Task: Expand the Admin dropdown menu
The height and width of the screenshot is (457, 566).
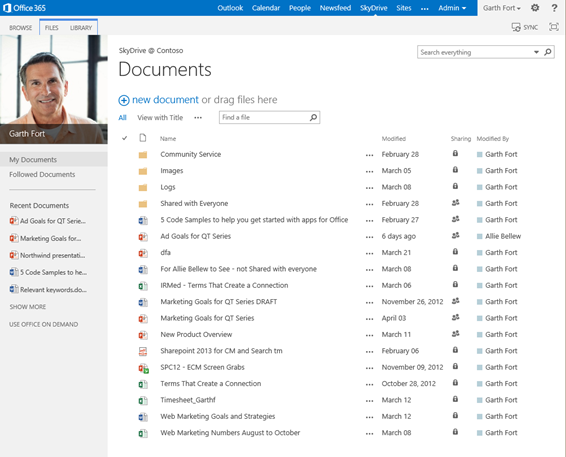Action: coord(452,8)
